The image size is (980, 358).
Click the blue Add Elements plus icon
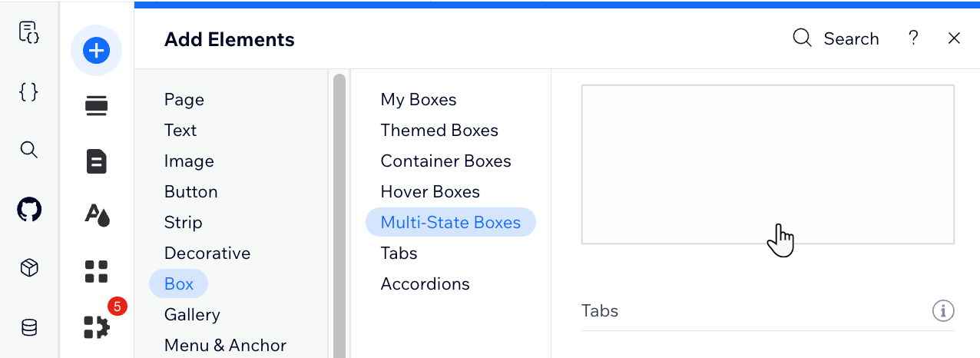pyautogui.click(x=96, y=51)
